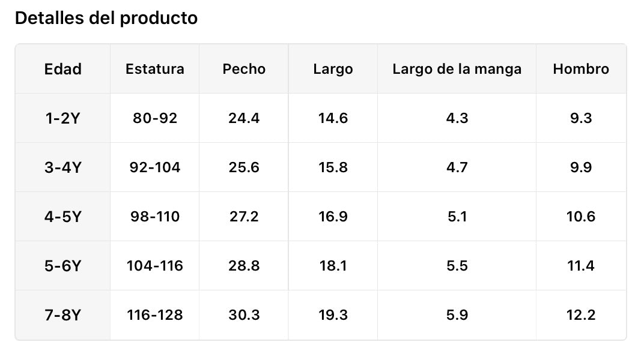
Task: Select the 4-5Y age row label
Action: (62, 217)
